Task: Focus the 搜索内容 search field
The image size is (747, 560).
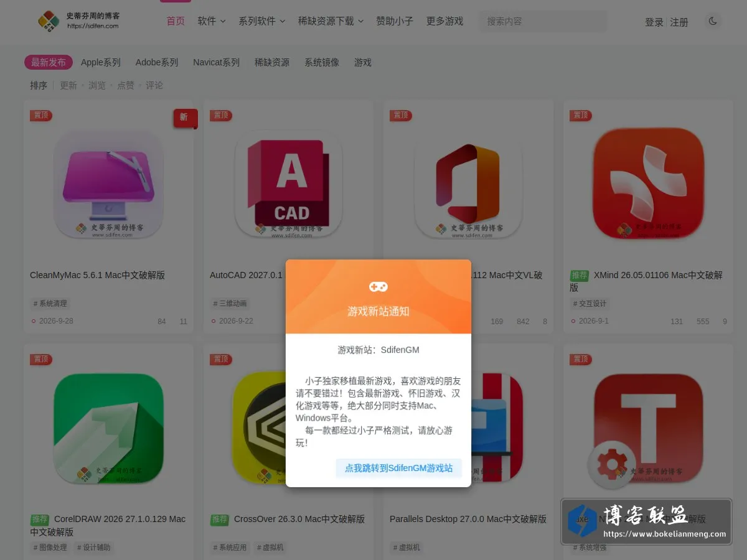Action: click(x=543, y=21)
